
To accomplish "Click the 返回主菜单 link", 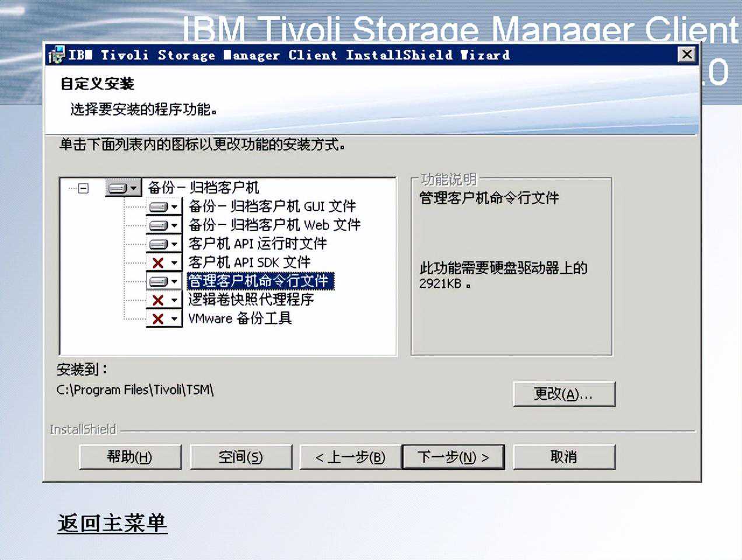I will pos(113,523).
